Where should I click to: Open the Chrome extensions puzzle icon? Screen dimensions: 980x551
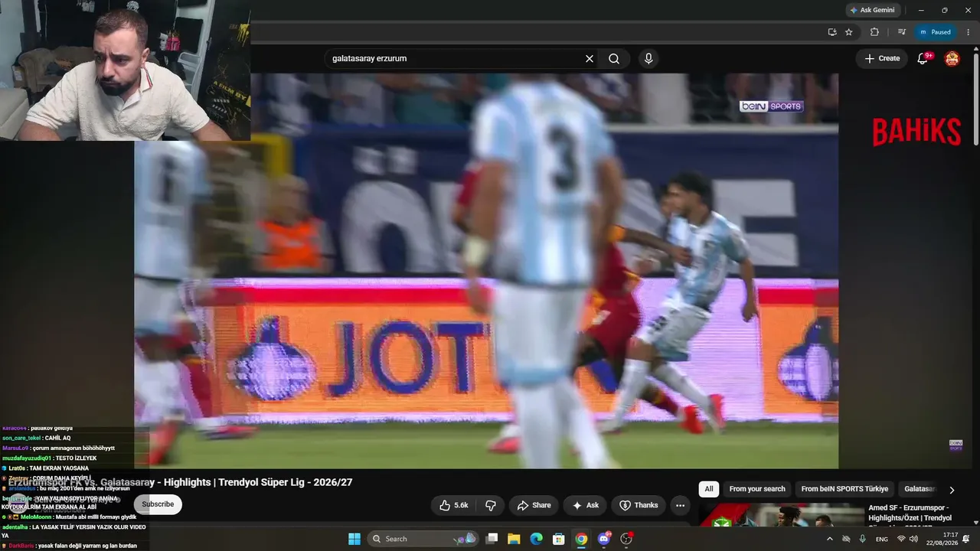click(874, 32)
